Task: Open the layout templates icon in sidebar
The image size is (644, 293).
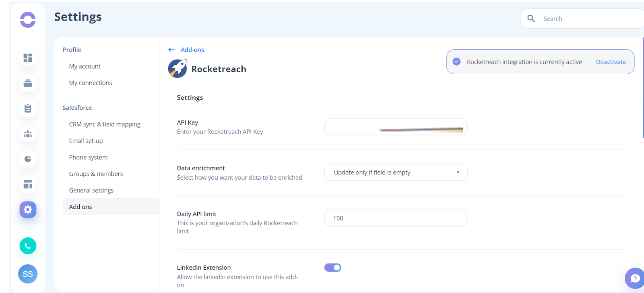Action: (x=28, y=185)
